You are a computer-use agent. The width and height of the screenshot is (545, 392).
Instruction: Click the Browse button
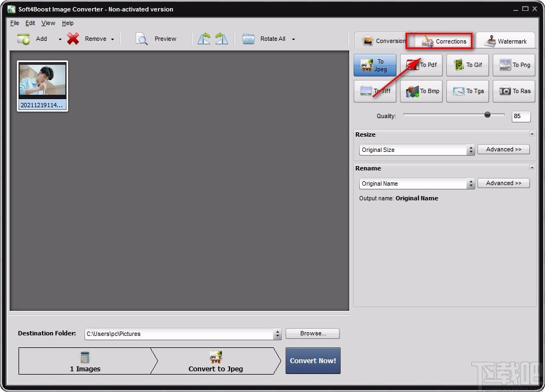click(312, 333)
